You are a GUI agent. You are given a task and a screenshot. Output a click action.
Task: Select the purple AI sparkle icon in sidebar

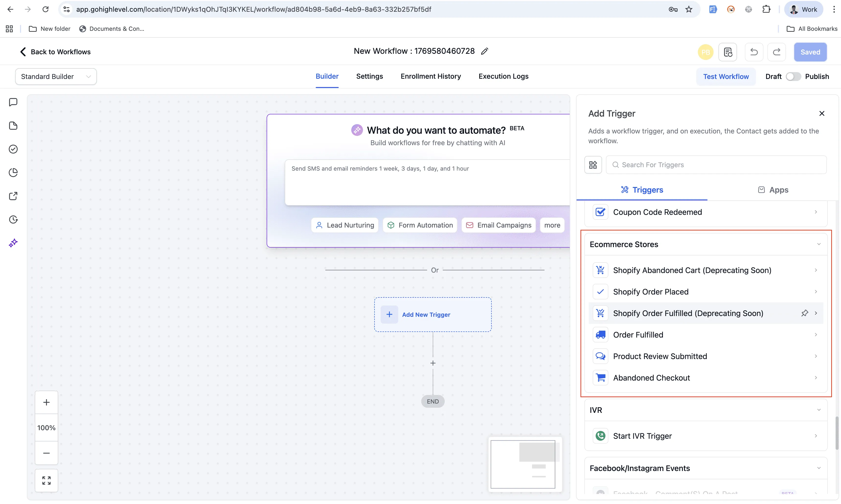[13, 242]
